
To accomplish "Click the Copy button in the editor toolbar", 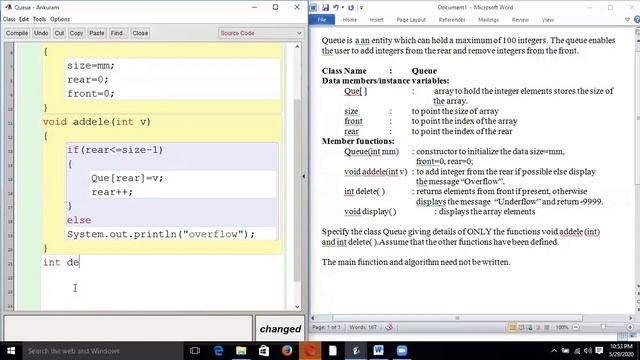I will 76,33.
